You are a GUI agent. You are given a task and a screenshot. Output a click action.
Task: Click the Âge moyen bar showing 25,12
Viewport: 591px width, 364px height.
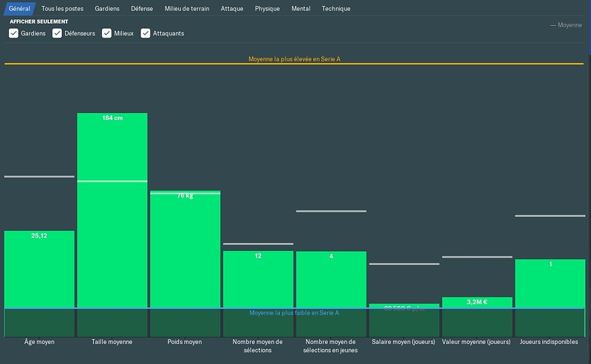click(39, 269)
